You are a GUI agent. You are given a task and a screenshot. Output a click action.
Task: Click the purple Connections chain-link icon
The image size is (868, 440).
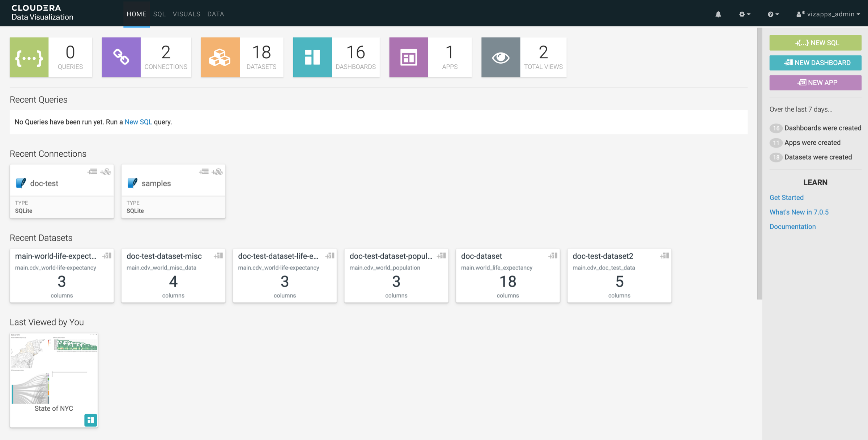click(121, 57)
